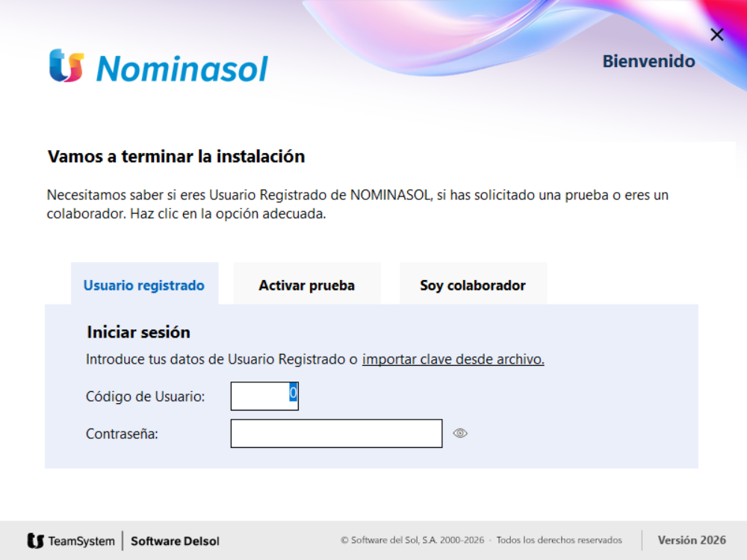Focus the Código de Usuario field
747x560 pixels.
tap(264, 396)
